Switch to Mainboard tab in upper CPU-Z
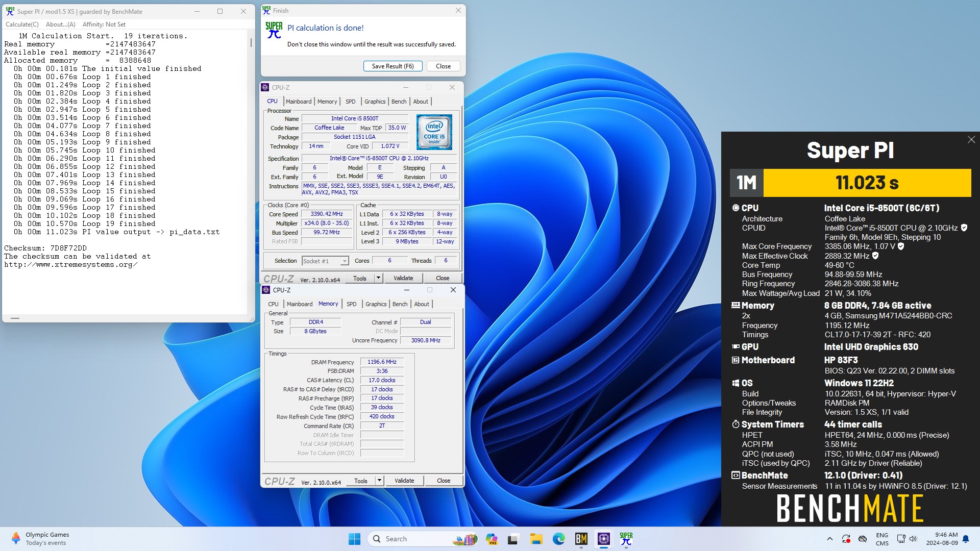This screenshot has height=551, width=980. (x=299, y=102)
